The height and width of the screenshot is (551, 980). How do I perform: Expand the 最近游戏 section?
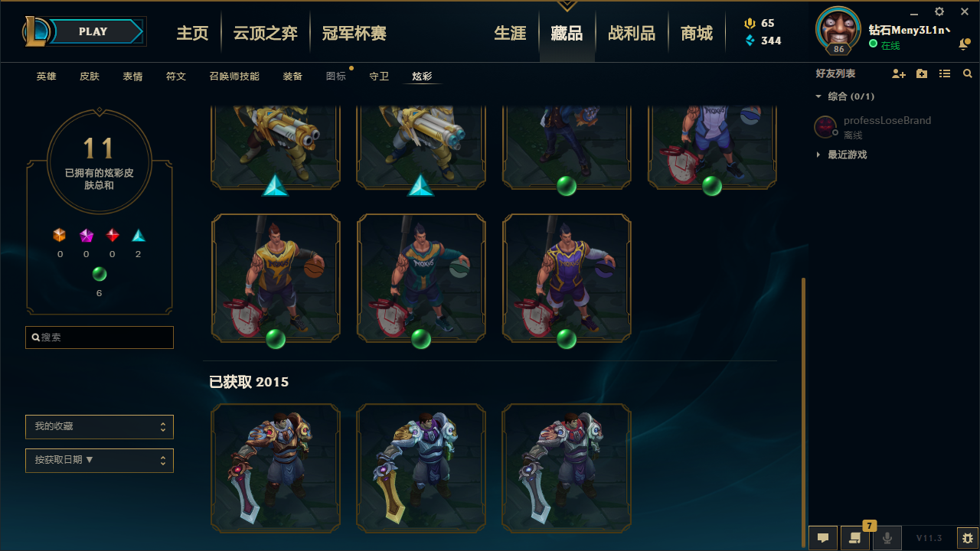click(x=841, y=155)
